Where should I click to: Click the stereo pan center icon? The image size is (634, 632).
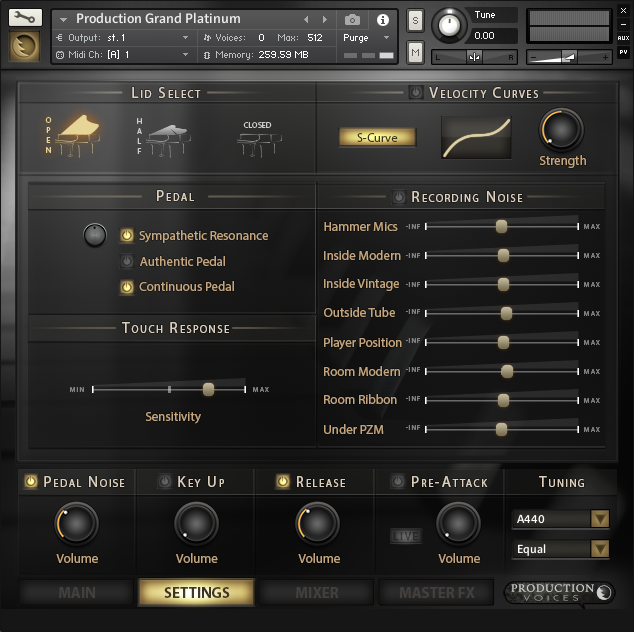[474, 57]
